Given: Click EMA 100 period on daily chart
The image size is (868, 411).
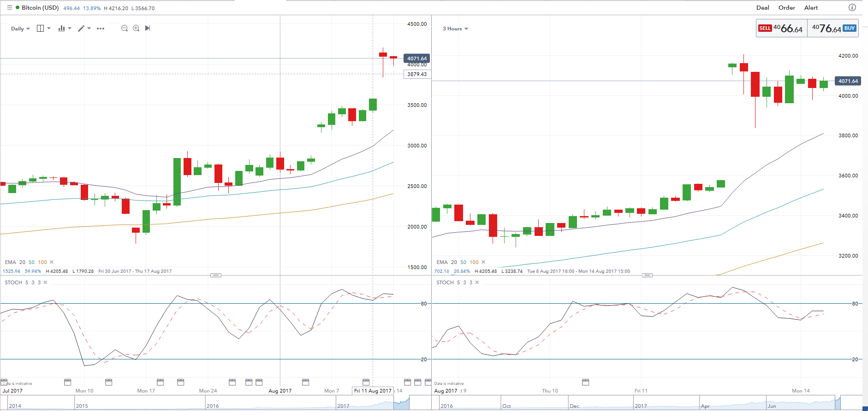Looking at the screenshot, I should (x=42, y=262).
